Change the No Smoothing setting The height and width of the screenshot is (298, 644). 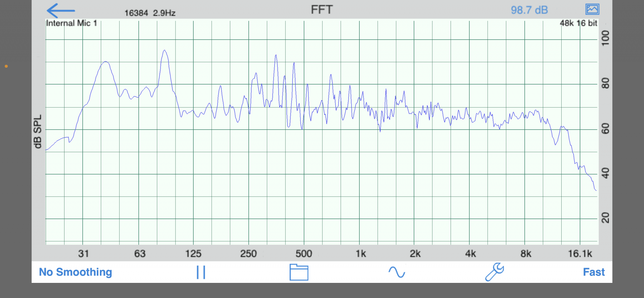tap(75, 272)
